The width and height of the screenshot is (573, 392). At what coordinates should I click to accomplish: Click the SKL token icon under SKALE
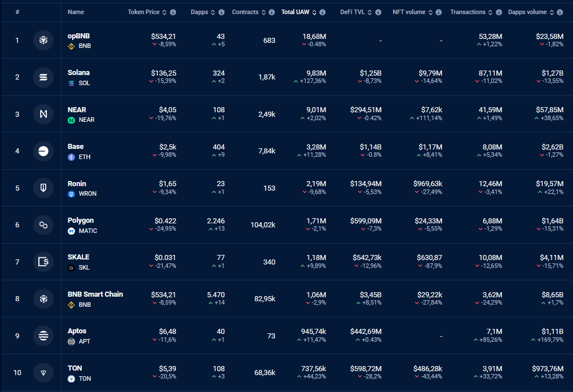pos(71,268)
